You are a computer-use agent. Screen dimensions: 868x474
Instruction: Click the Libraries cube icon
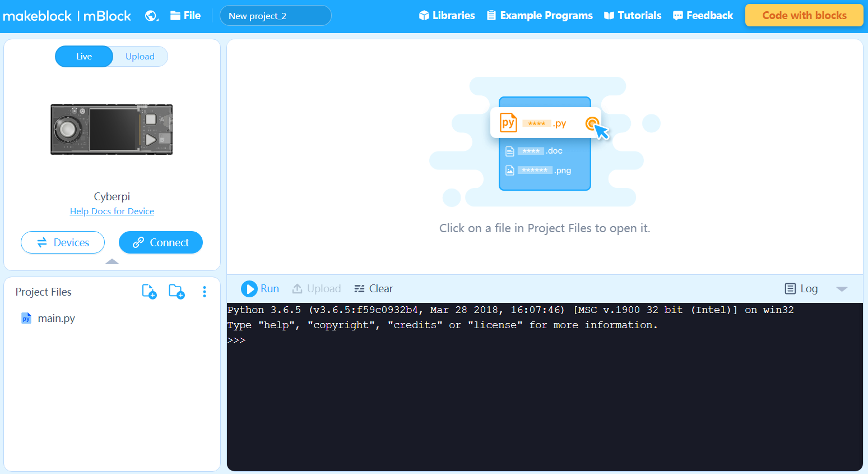[x=424, y=16]
